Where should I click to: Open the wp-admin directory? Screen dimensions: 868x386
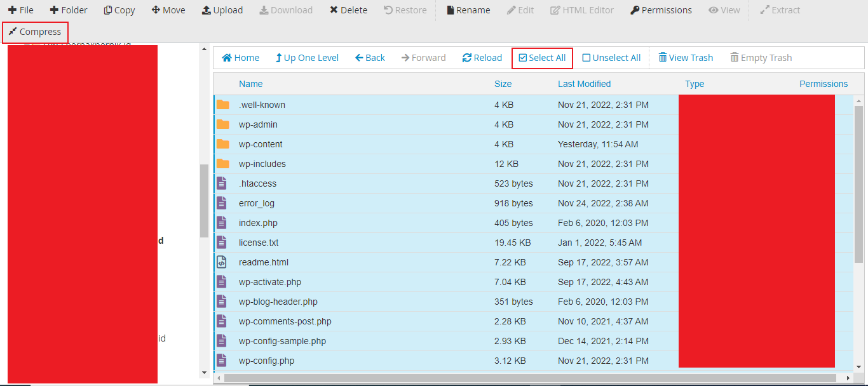click(x=259, y=124)
